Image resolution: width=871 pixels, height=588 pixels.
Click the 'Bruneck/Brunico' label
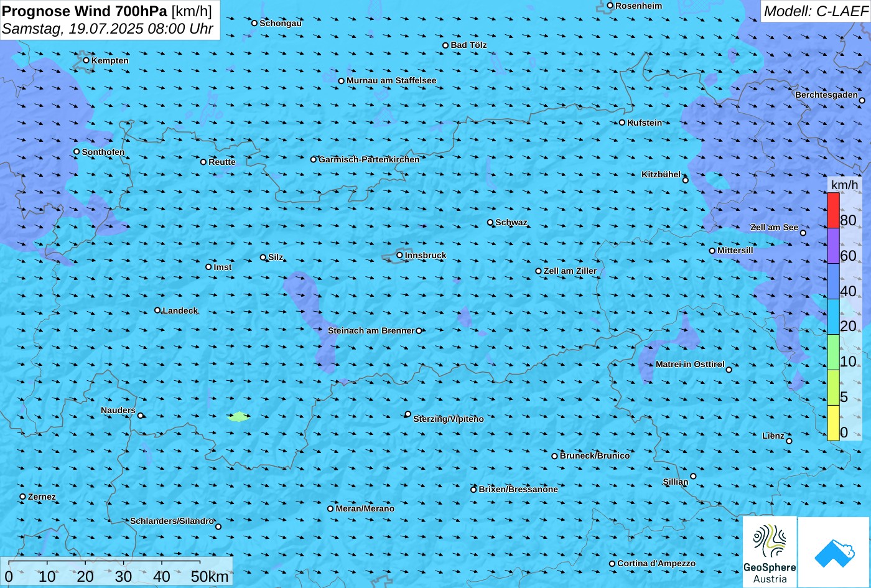click(x=595, y=455)
